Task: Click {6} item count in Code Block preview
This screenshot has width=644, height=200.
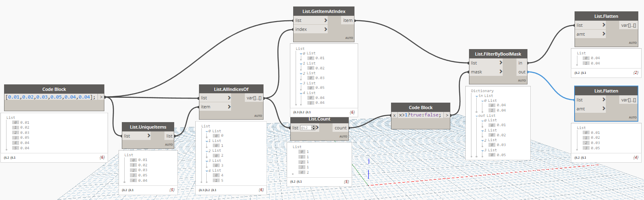Action: coord(102,157)
